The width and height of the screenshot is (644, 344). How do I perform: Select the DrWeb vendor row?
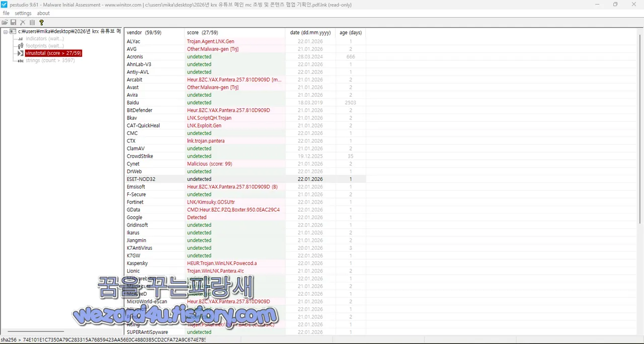tap(245, 171)
